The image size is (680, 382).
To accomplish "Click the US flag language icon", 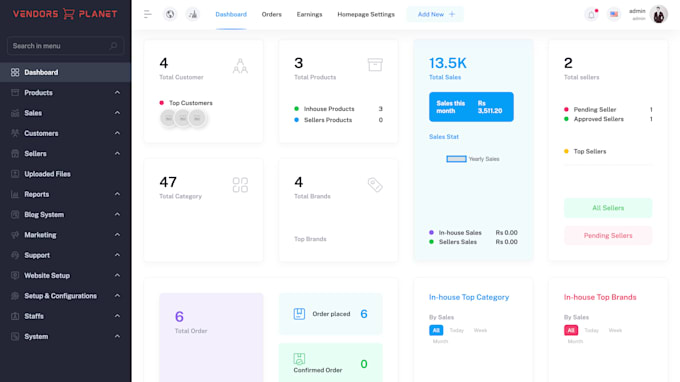I will tap(614, 14).
